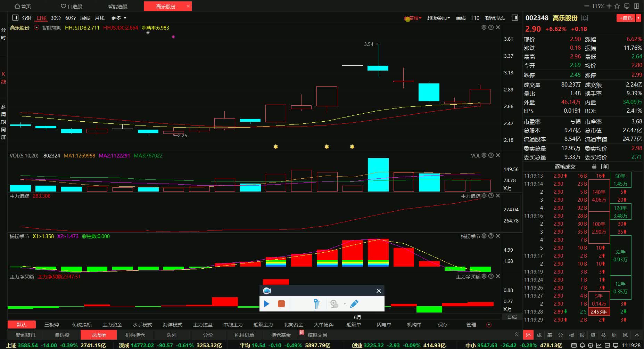This screenshot has height=349, width=644.
Task: Open 超级叠加 dropdown
Action: [x=438, y=18]
